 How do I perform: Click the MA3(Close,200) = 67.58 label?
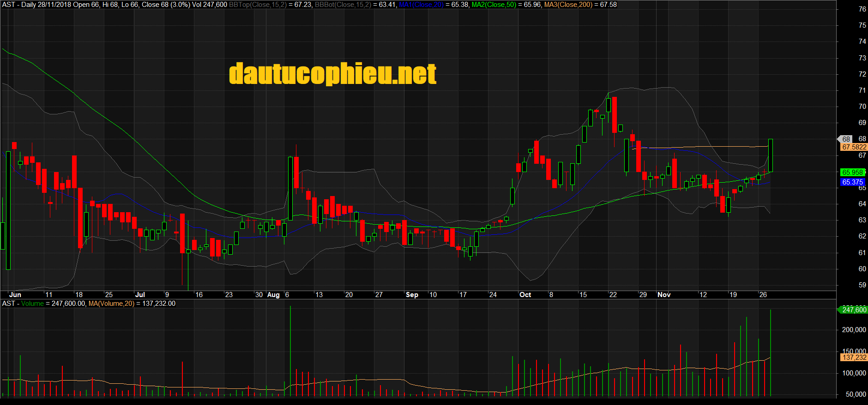(581, 5)
